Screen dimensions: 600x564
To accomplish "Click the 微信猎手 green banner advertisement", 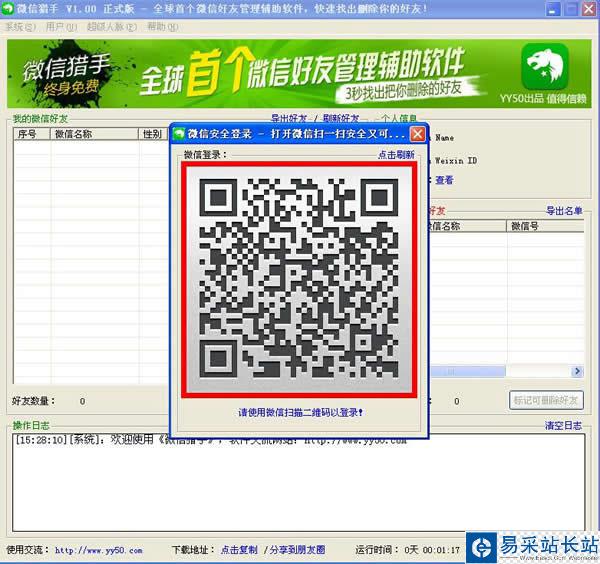I will point(299,74).
